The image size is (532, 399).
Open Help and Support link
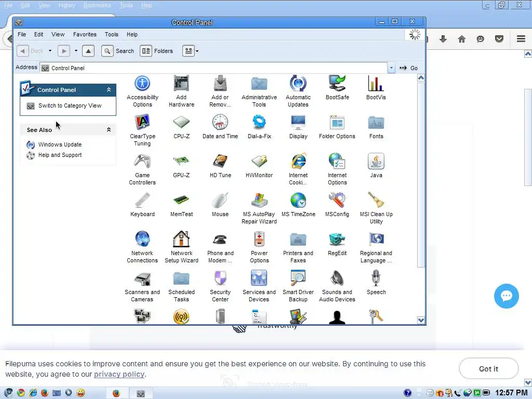click(x=60, y=155)
